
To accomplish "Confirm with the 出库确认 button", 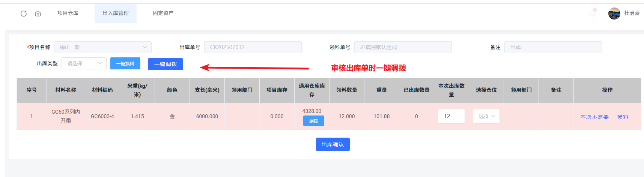I will tap(333, 144).
